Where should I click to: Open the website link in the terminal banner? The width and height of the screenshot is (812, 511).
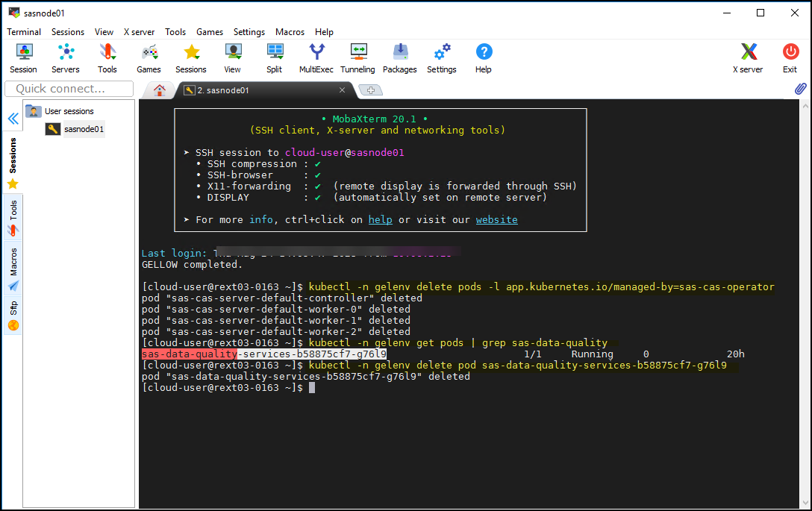tap(496, 219)
